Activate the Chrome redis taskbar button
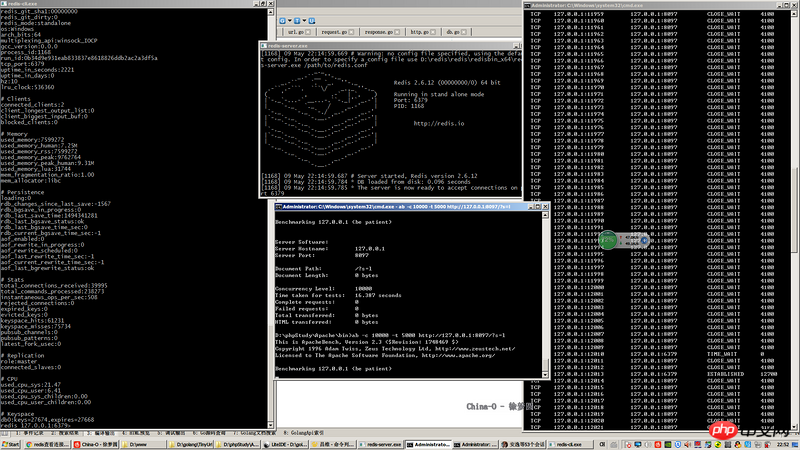 coord(47,444)
